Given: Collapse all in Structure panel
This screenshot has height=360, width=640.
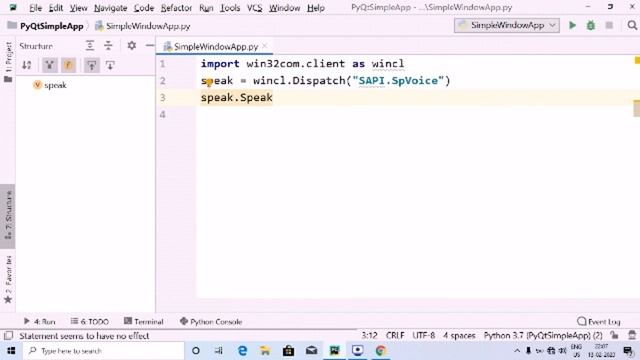Looking at the screenshot, I should coord(108,45).
